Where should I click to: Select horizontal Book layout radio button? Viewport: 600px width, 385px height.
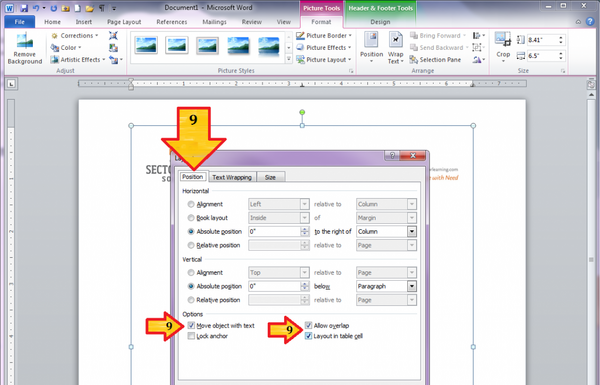coord(191,218)
